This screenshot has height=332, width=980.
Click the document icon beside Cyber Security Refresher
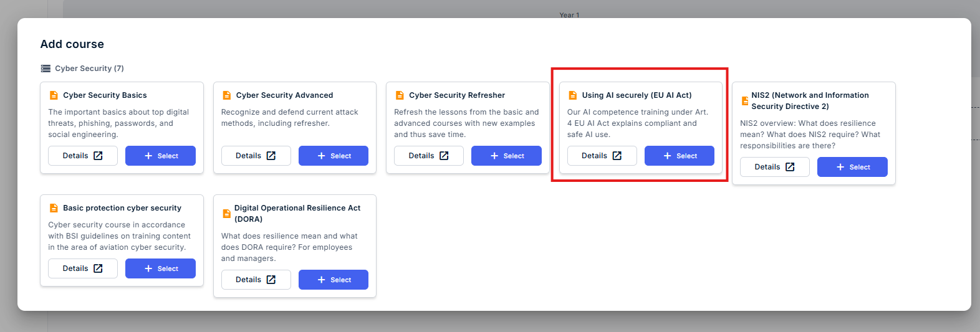pyautogui.click(x=400, y=95)
